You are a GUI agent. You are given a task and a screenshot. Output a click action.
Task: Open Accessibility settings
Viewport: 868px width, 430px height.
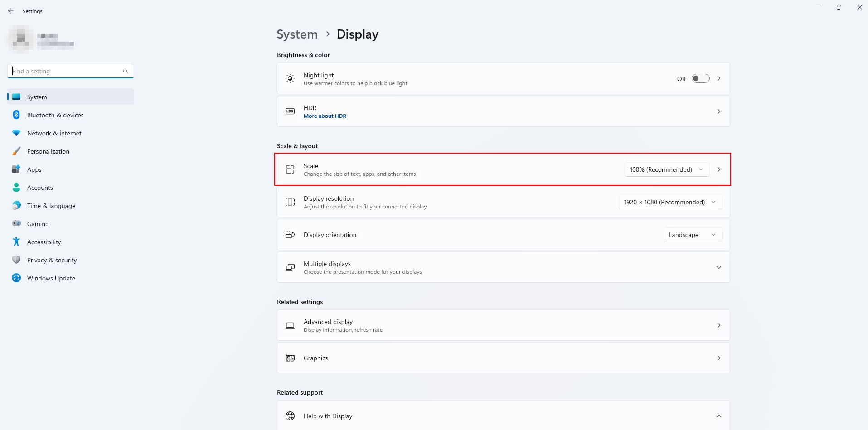71,242
